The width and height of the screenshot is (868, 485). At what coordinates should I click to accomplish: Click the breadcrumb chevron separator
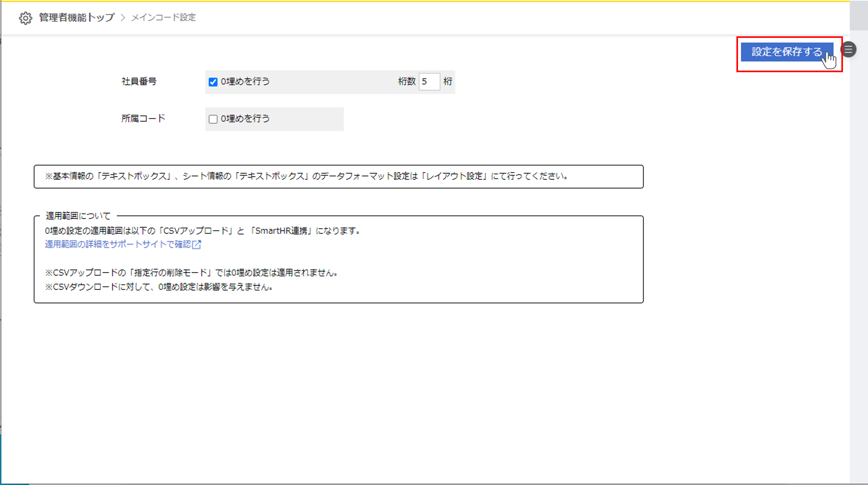(x=123, y=18)
